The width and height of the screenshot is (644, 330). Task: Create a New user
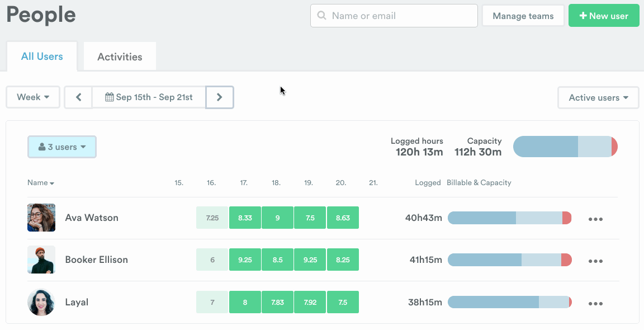click(x=604, y=16)
